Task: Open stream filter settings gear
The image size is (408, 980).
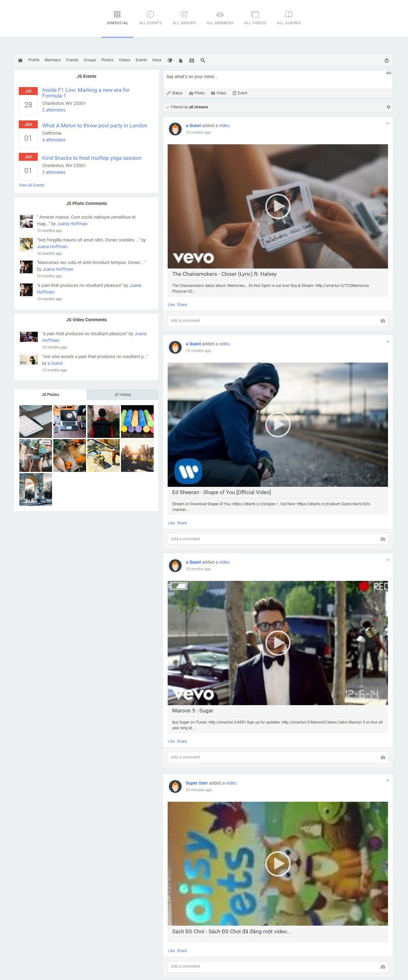Action: pos(388,107)
